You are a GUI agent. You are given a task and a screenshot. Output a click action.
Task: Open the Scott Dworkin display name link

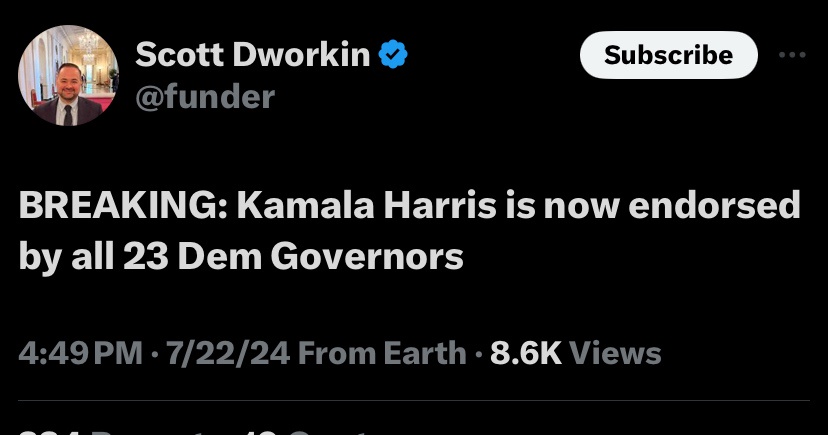click(x=252, y=54)
